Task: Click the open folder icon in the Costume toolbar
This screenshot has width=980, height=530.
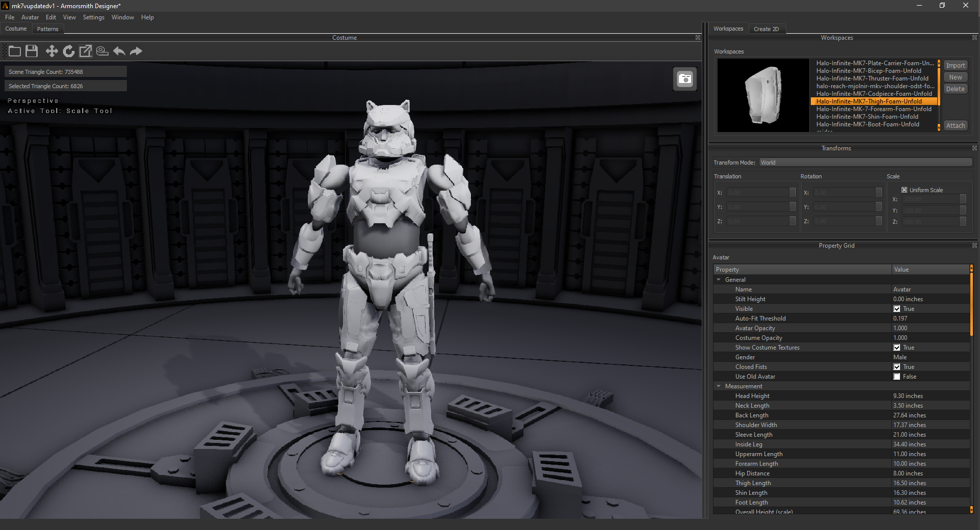Action: 15,51
